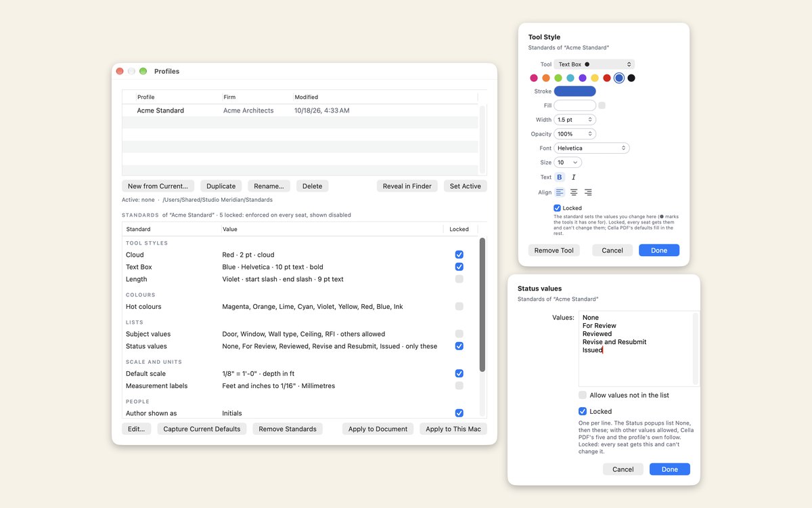The image size is (812, 508).
Task: Toggle bold text in Tool Style
Action: 560,177
